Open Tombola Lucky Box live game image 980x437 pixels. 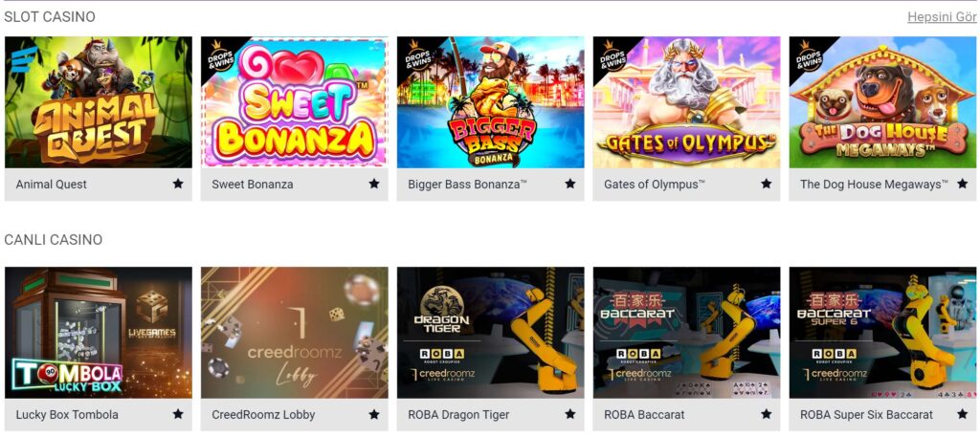pyautogui.click(x=99, y=333)
